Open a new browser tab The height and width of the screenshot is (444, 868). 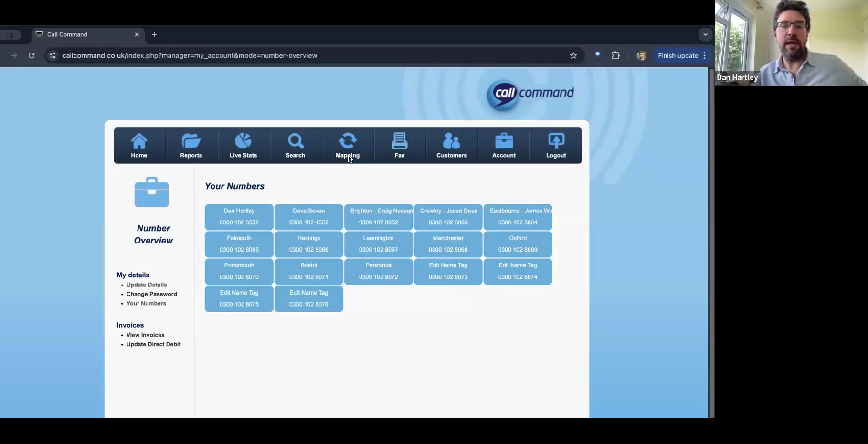(154, 34)
